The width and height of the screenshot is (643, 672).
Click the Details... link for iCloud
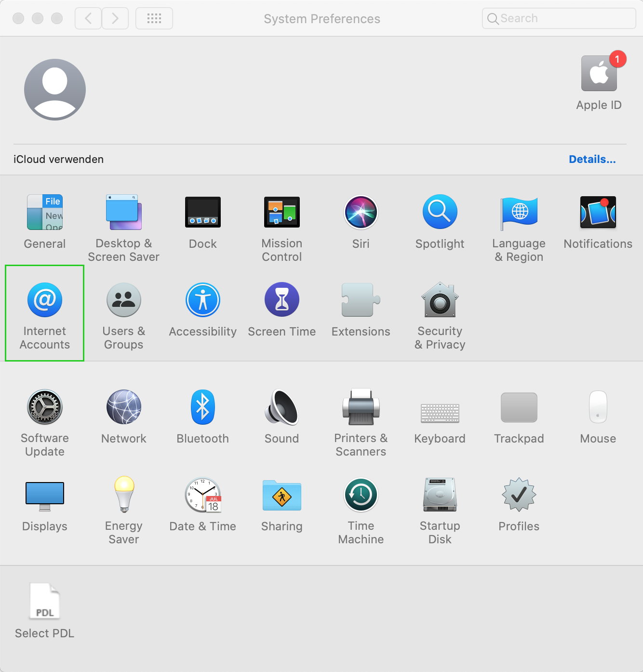coord(592,160)
